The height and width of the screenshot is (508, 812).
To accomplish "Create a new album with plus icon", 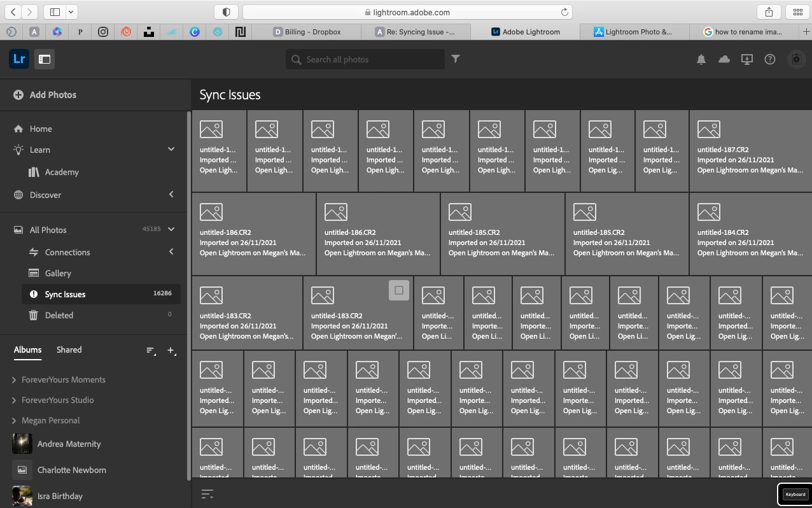I will tap(171, 351).
